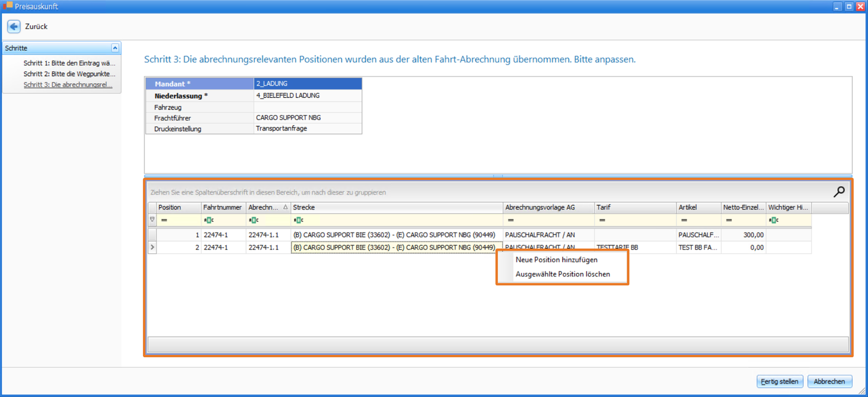The width and height of the screenshot is (868, 397).
Task: Click the Strecke column filter operator icon
Action: pos(298,220)
